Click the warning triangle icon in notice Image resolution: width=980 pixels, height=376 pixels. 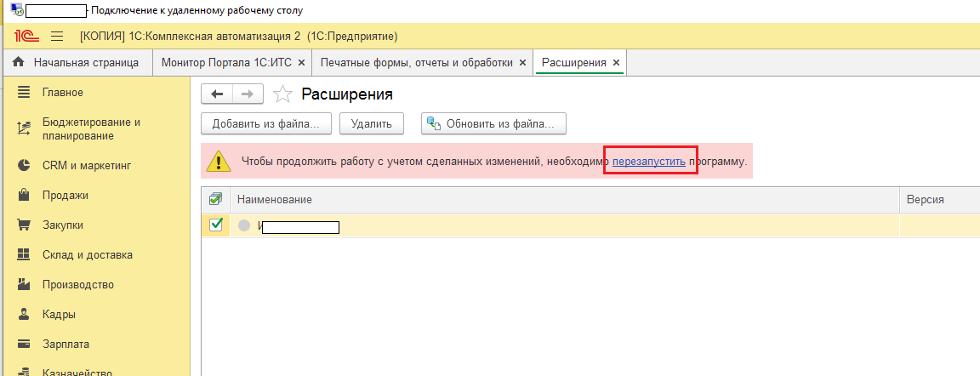pos(219,161)
